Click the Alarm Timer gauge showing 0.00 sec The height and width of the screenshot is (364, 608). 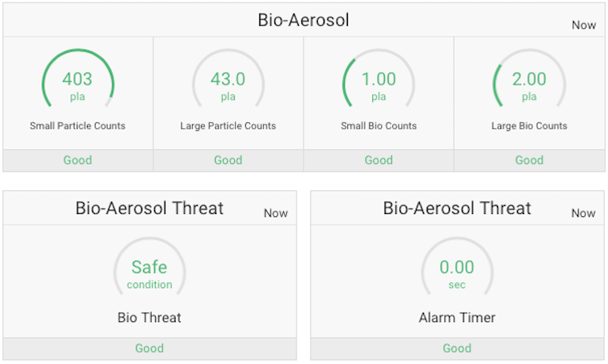point(457,272)
